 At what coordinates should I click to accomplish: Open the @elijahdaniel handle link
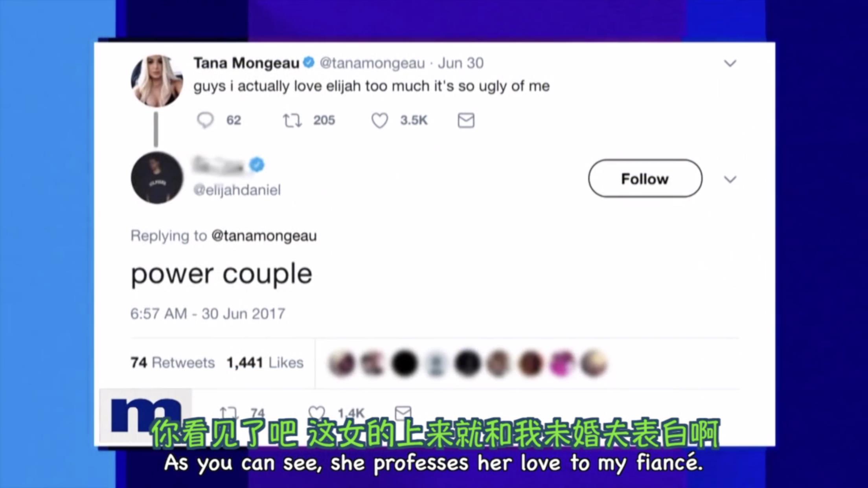tap(237, 190)
